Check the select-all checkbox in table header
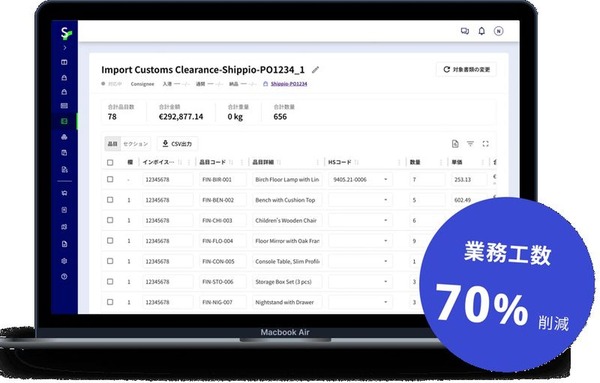 (110, 162)
